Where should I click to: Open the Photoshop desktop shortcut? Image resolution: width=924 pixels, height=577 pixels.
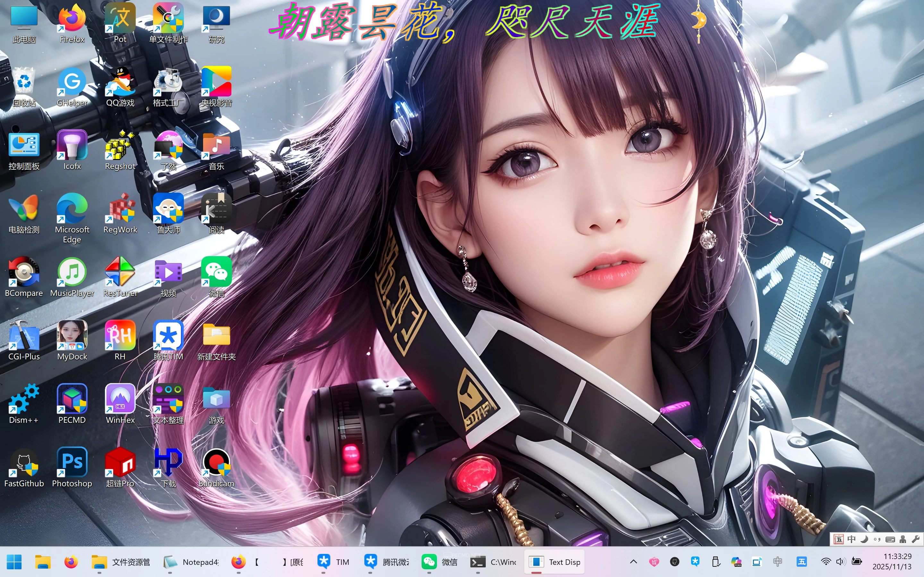[x=72, y=463]
